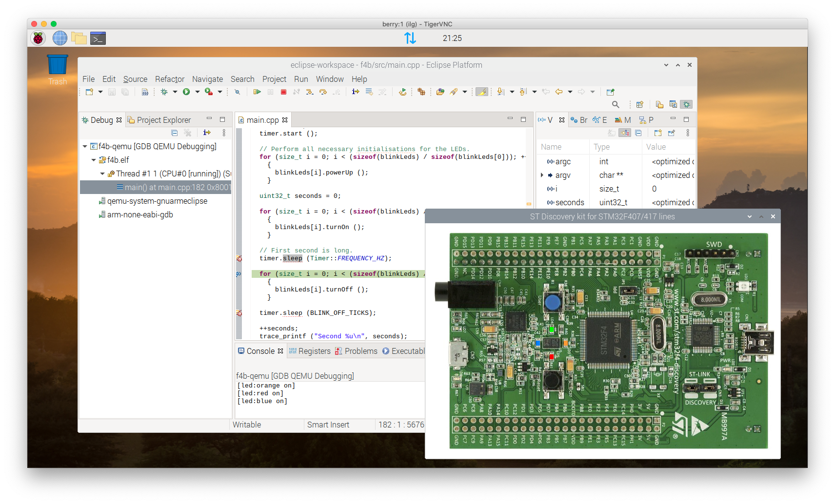
Task: Click the Step Into icon
Action: point(310,92)
